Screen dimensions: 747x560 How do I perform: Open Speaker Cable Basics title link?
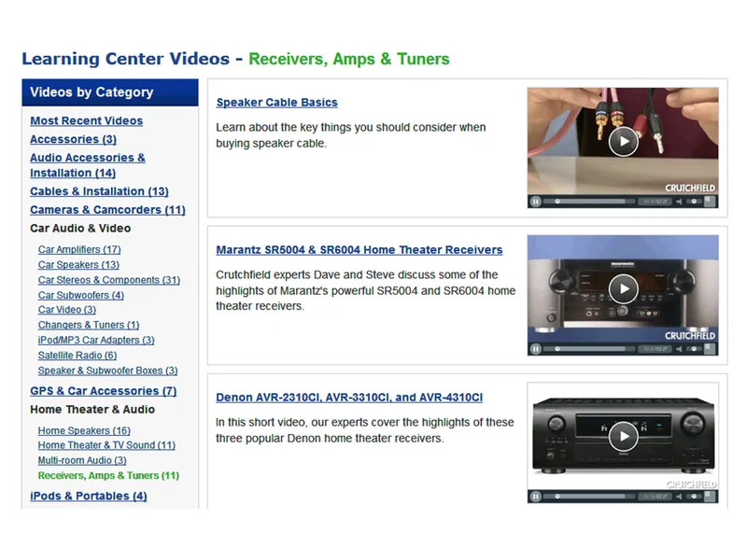[276, 103]
